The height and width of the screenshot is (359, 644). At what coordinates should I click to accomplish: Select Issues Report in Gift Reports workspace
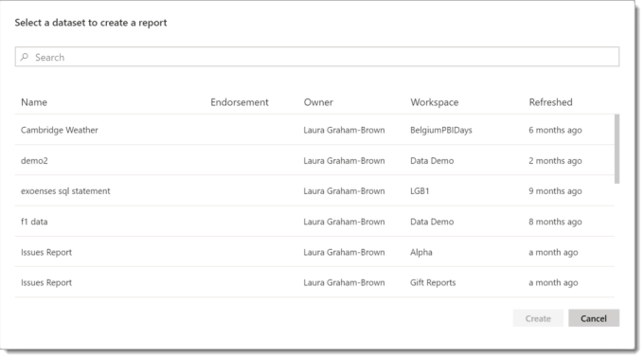[x=314, y=282]
